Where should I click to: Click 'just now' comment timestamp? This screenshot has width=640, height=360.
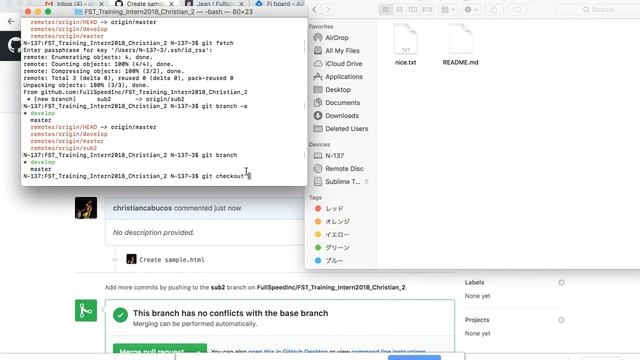pyautogui.click(x=228, y=208)
